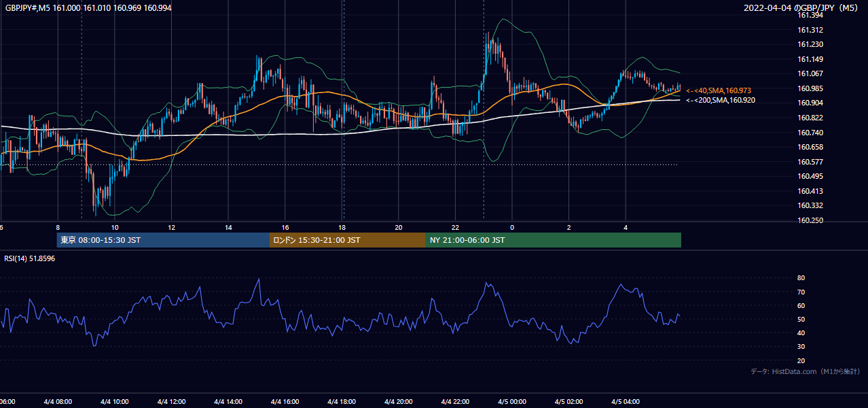Select the 2022-04-04 のGBP/JPY (M5) chart title
The height and width of the screenshot is (408, 868).
coord(802,7)
